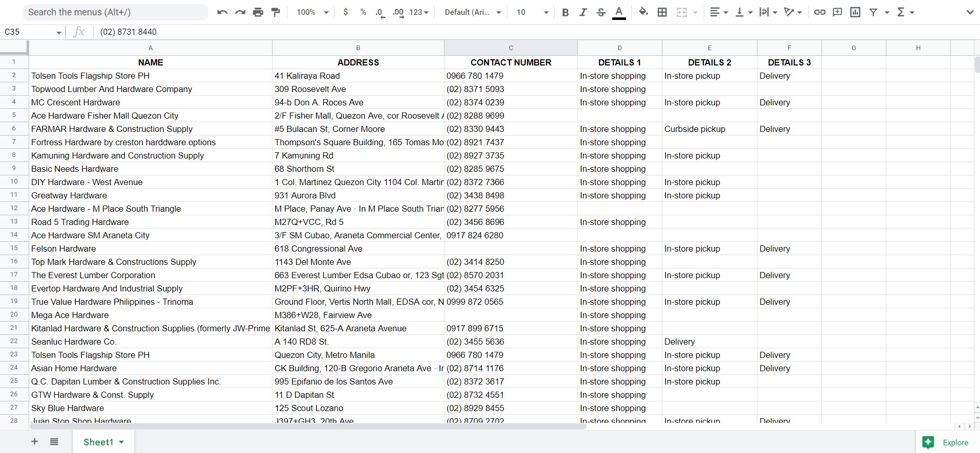This screenshot has height=453, width=980.
Task: Open the Functions sigma menu
Action: (905, 12)
